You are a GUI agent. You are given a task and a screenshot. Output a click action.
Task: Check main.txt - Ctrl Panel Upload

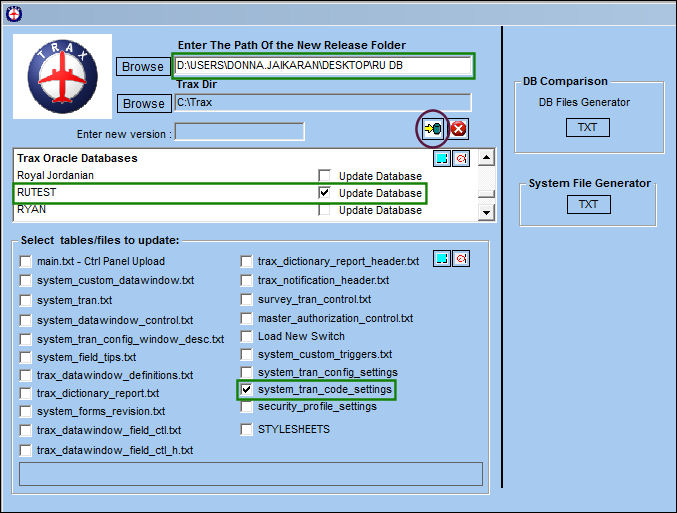tap(25, 261)
